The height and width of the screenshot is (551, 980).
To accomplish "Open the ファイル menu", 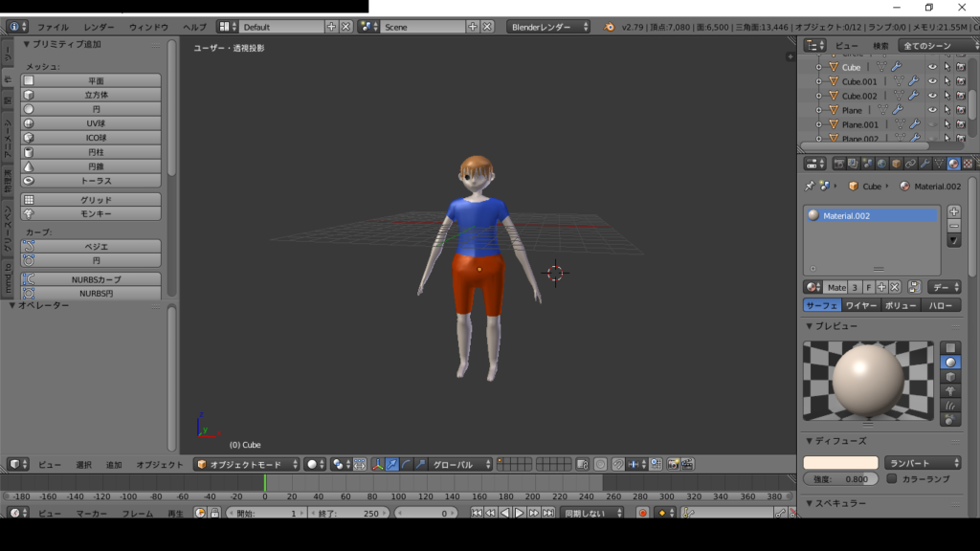I will [53, 27].
